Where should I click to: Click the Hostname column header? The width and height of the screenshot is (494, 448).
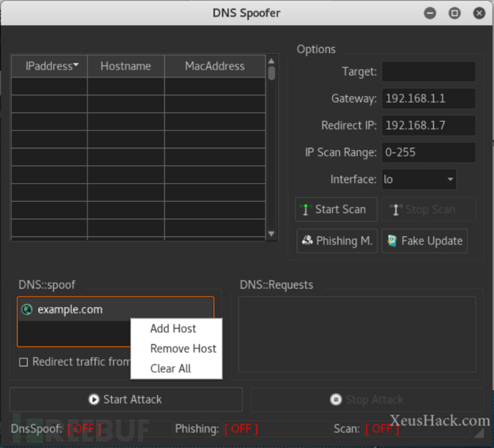pos(126,66)
